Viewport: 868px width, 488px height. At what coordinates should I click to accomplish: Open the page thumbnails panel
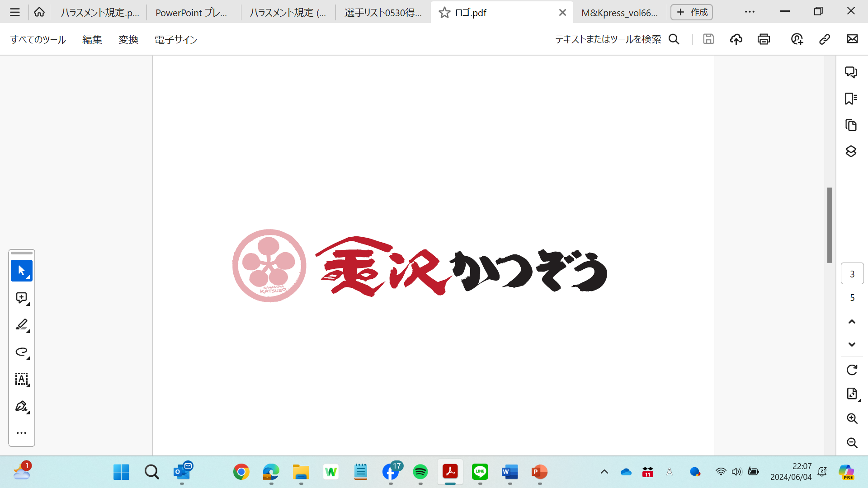pyautogui.click(x=851, y=125)
